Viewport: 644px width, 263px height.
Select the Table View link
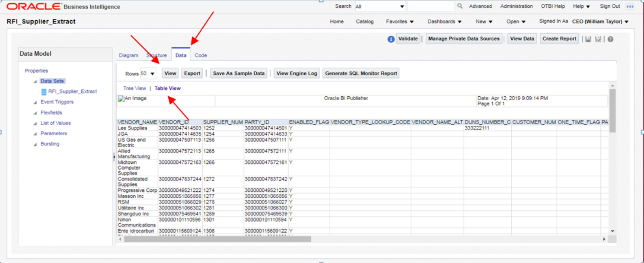pyautogui.click(x=168, y=89)
